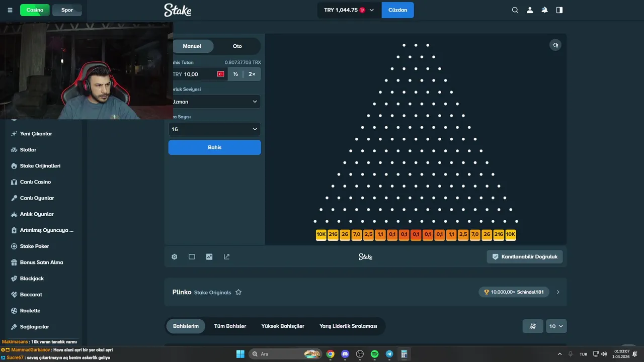Open the hamburger menu icon
Screen dimensions: 644x362
[10, 10]
